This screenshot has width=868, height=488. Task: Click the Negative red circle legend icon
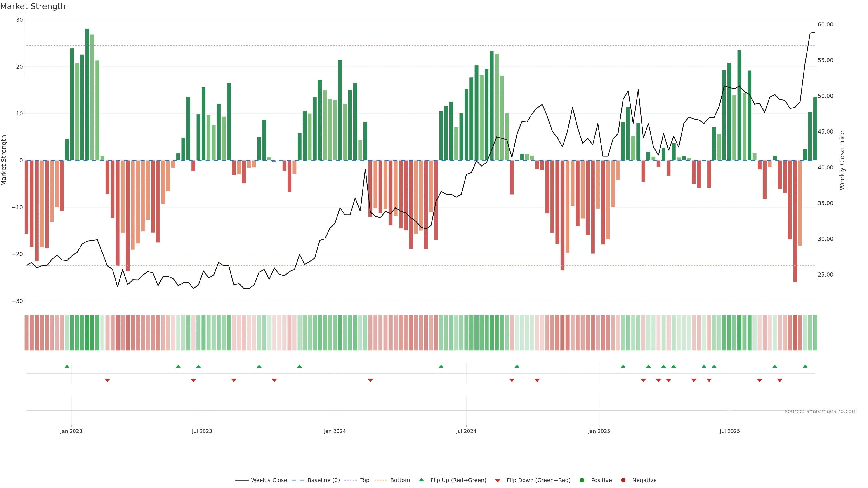click(x=623, y=480)
